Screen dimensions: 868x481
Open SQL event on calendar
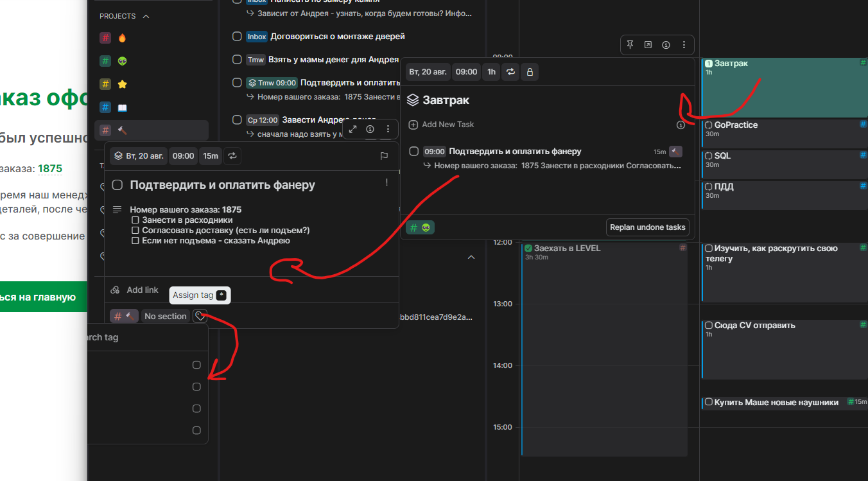[784, 164]
